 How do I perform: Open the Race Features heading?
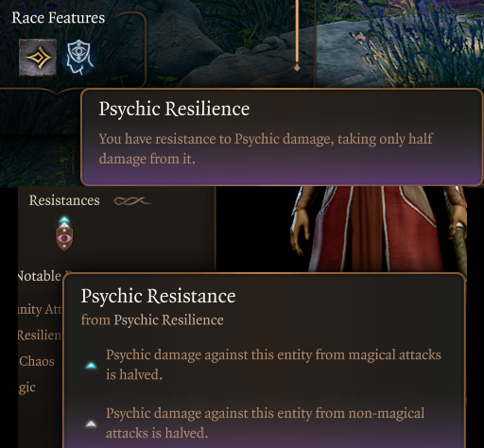click(59, 18)
